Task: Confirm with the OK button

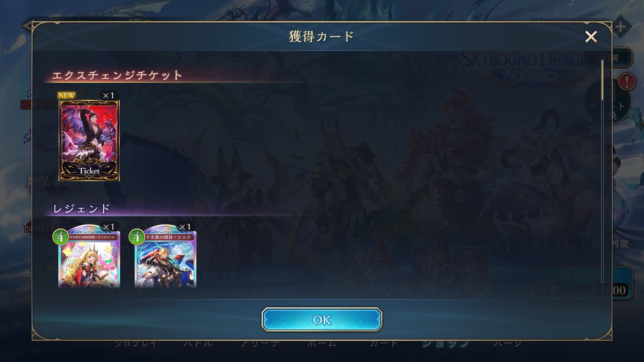Action: (x=322, y=319)
